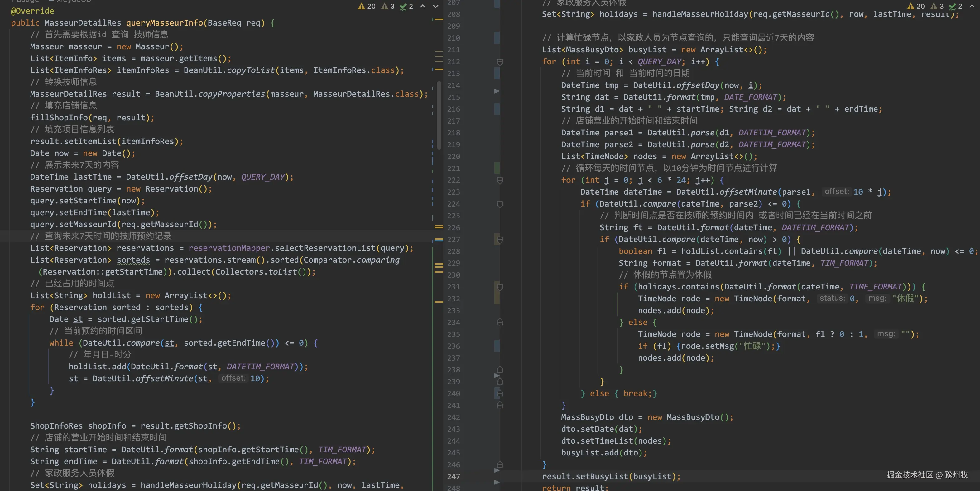The height and width of the screenshot is (491, 980).
Task: Click the green typo checkmark icon in left editor
Action: coord(403,7)
